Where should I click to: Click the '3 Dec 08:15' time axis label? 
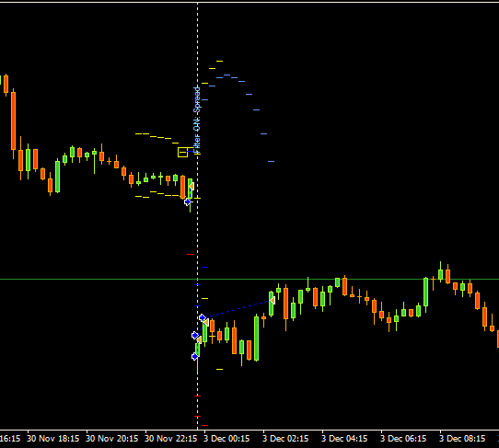click(x=462, y=439)
